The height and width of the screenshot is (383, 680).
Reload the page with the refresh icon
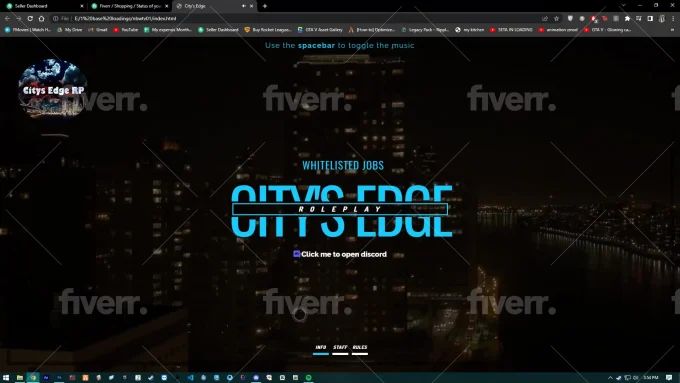[x=30, y=19]
